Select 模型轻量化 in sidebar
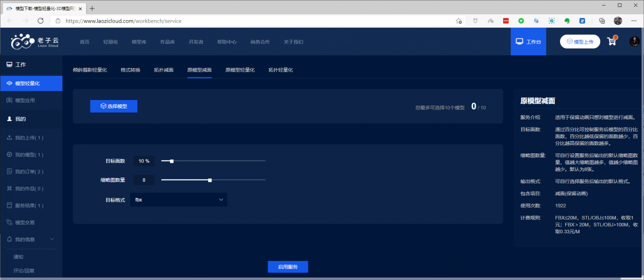Viewport: 644px width, 280px height. coord(31,83)
